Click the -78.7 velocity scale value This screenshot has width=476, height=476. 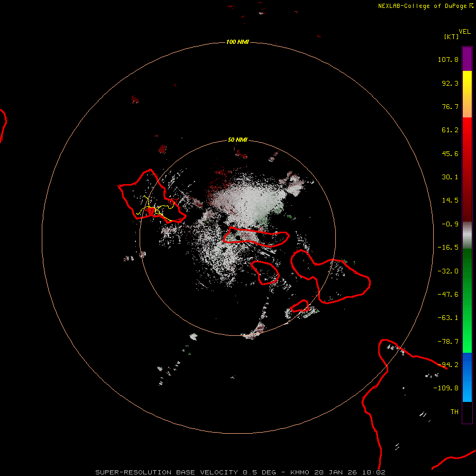pos(448,342)
